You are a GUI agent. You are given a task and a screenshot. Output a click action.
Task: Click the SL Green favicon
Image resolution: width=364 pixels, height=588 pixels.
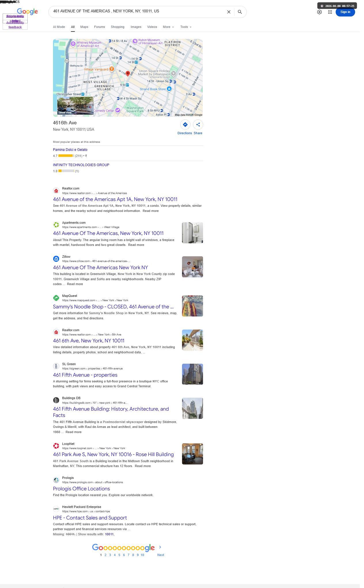[56, 366]
